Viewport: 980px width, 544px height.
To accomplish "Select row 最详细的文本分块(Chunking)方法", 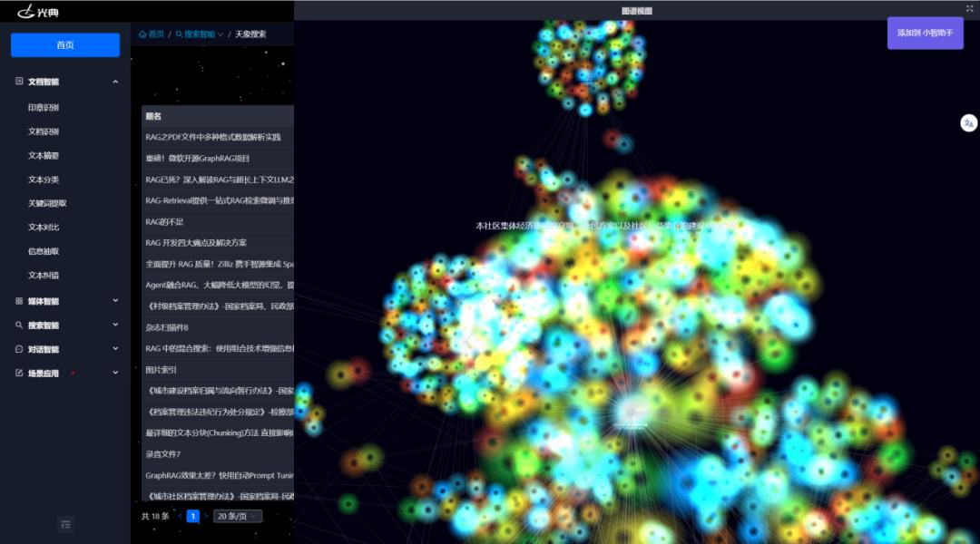I will [218, 432].
